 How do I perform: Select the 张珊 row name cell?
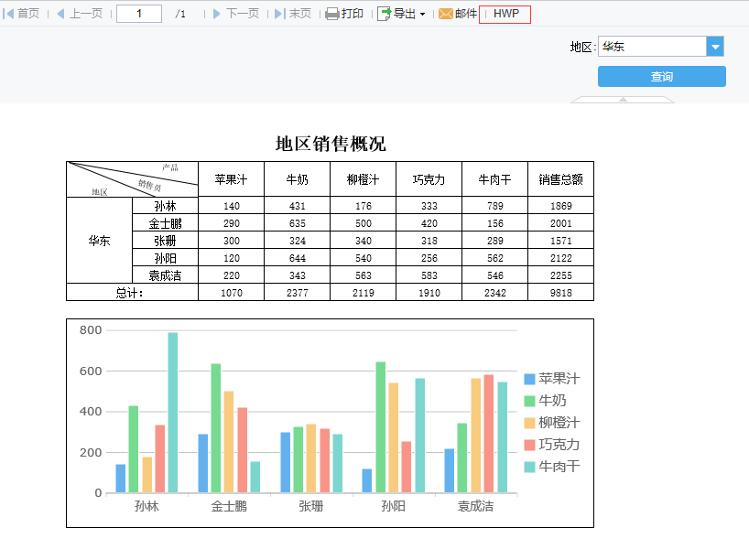coord(166,241)
